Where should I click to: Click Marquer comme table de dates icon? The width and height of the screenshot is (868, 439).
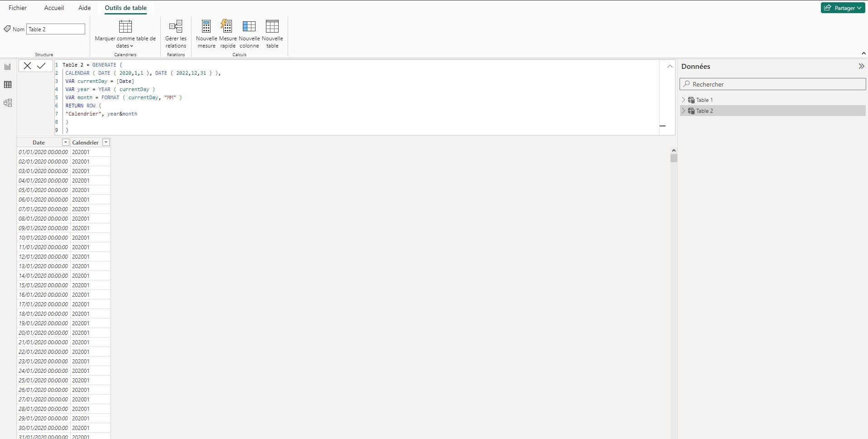pyautogui.click(x=125, y=26)
